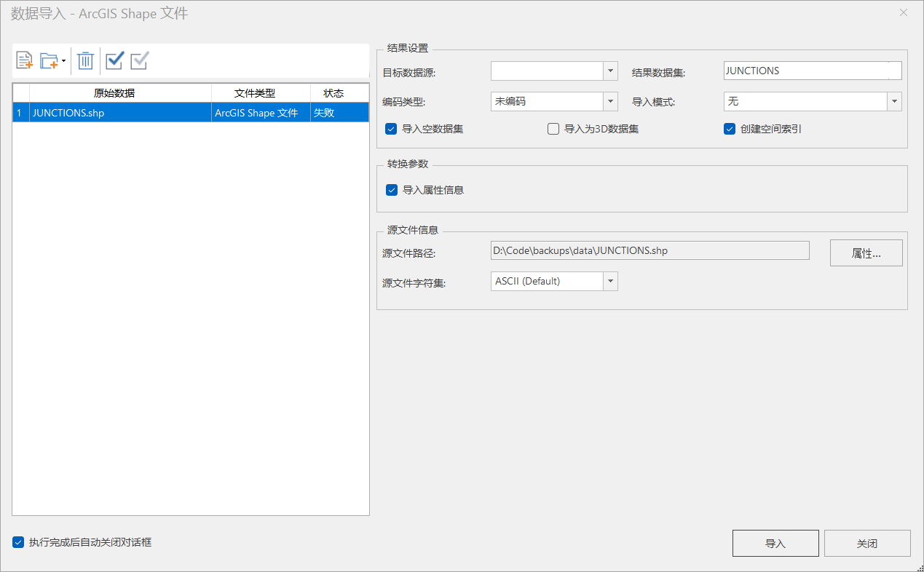Viewport: 924px width, 572px height.
Task: Enable 导入为3D数据集 checkbox
Action: (553, 129)
